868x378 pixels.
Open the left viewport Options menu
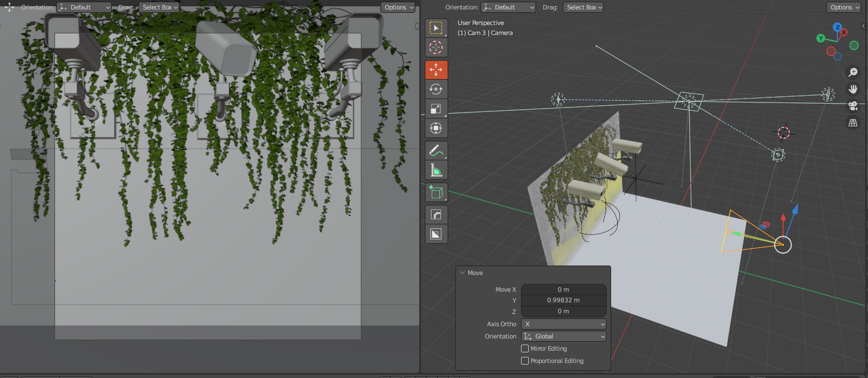[x=398, y=7]
